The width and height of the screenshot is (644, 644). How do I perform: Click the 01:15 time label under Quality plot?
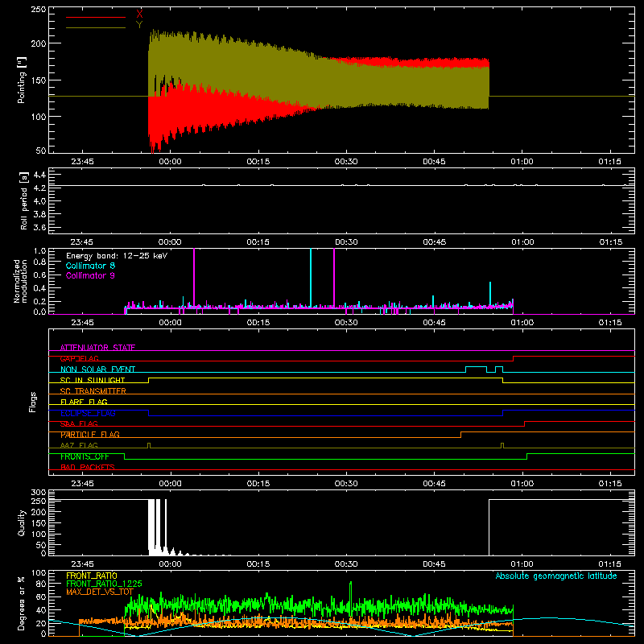coord(610,564)
